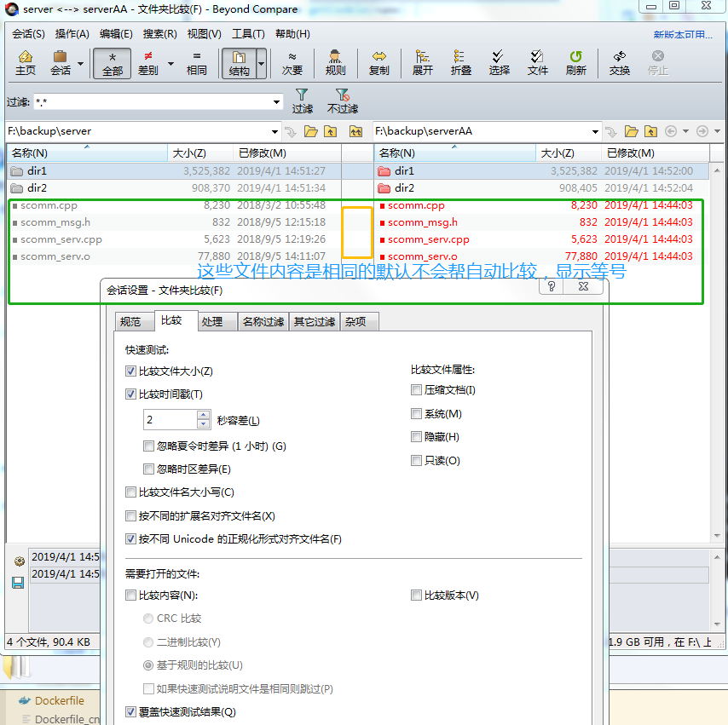Open the forward history dropdown arrow in right pane
Screen dimensions: 728x725
(717, 131)
